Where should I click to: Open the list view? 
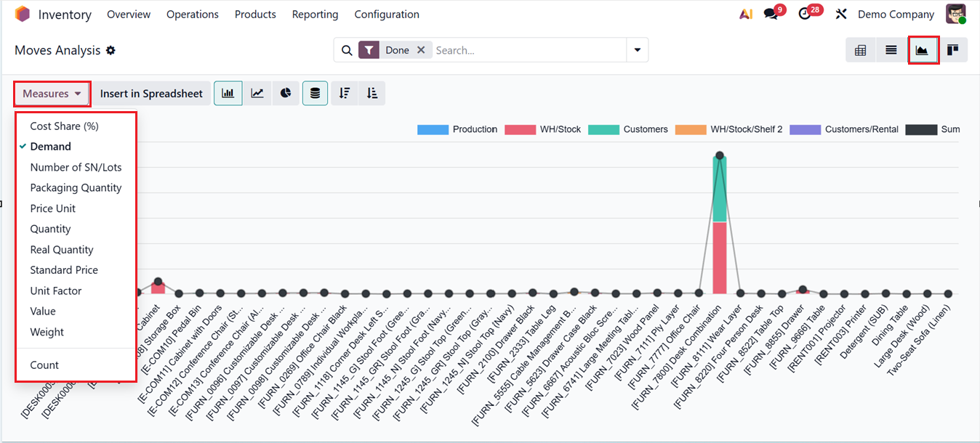point(890,49)
